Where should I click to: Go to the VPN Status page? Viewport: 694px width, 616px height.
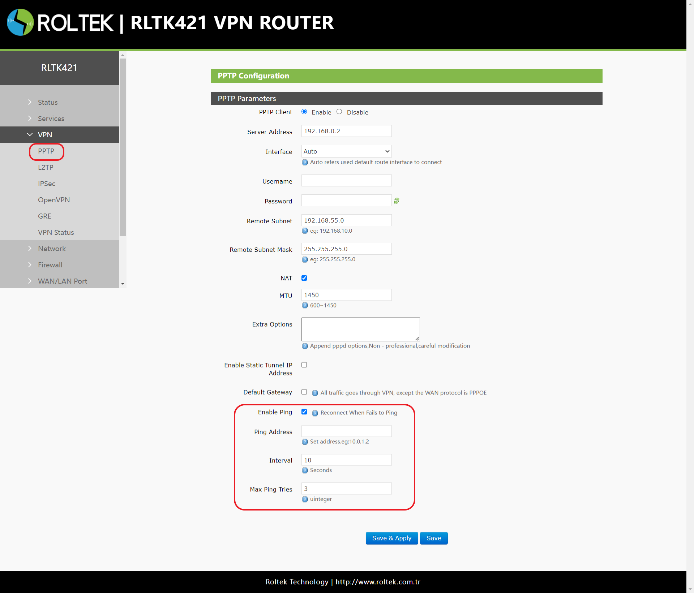pyautogui.click(x=56, y=232)
